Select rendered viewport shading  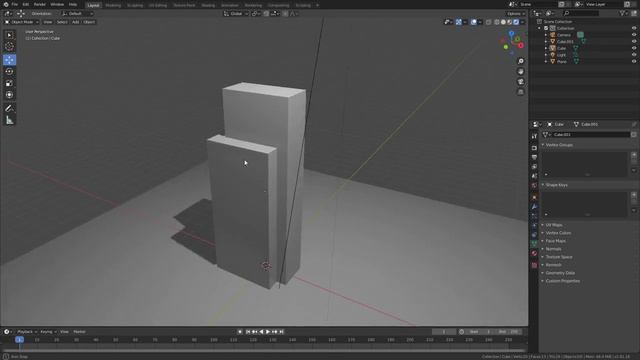[x=516, y=22]
